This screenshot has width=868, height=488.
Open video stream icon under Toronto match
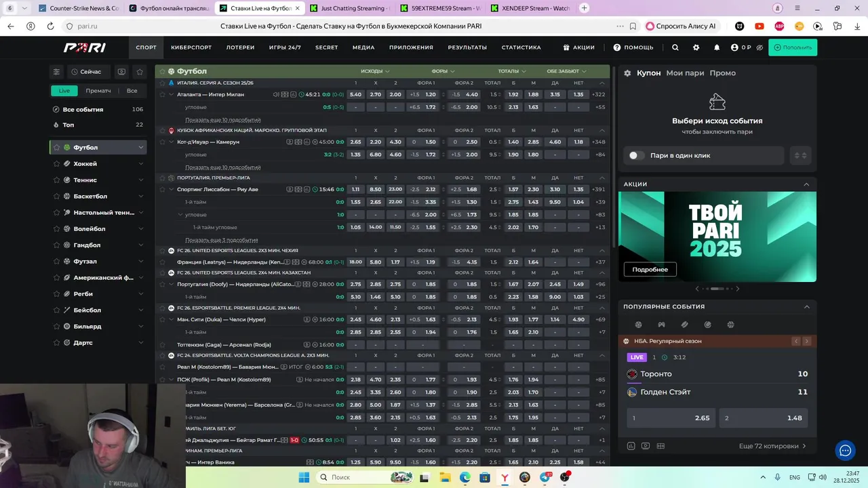click(x=646, y=446)
